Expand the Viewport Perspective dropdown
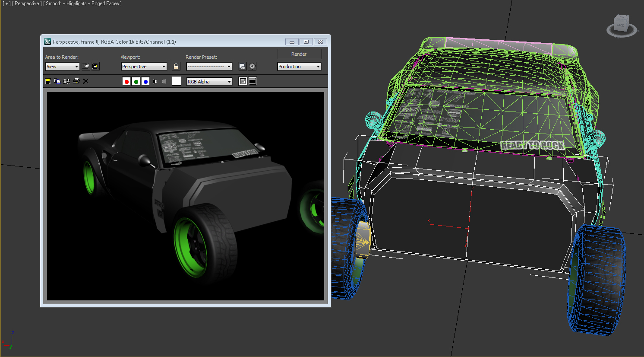644x357 pixels. pos(144,67)
